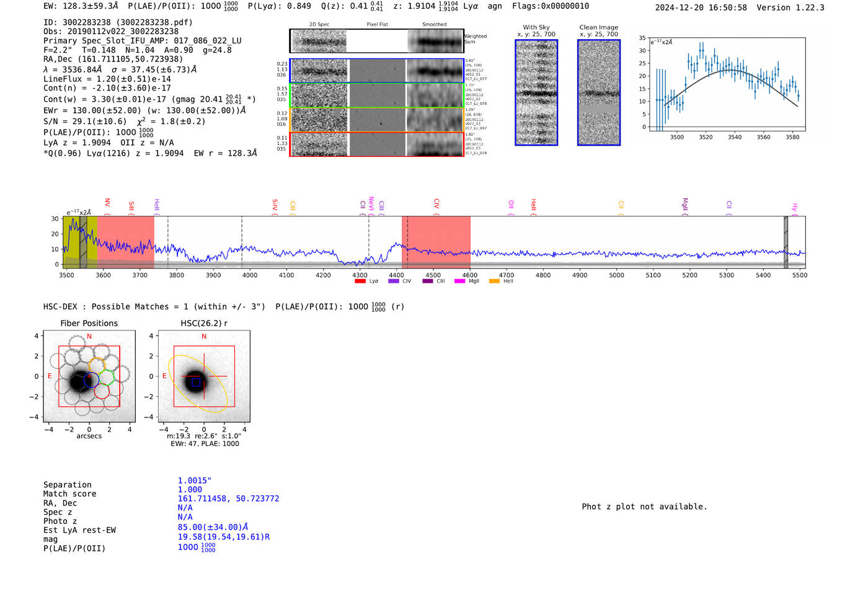Click the SiIV line marker label
This screenshot has width=868, height=591.
point(275,205)
